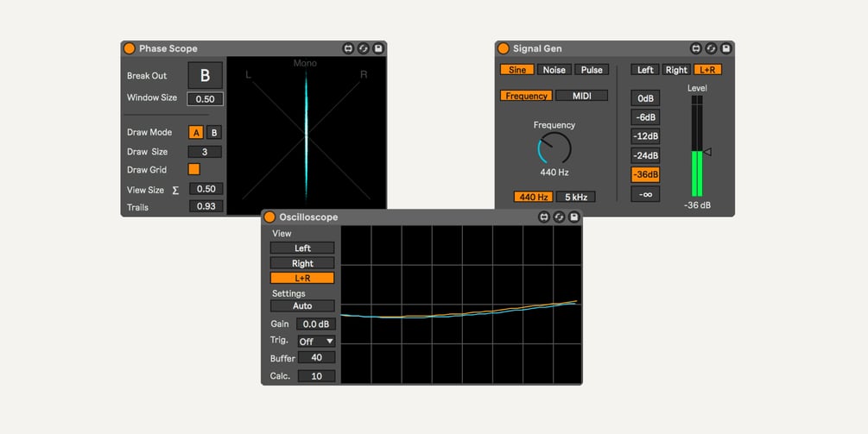Click the Buffer value field showing 40

317,358
